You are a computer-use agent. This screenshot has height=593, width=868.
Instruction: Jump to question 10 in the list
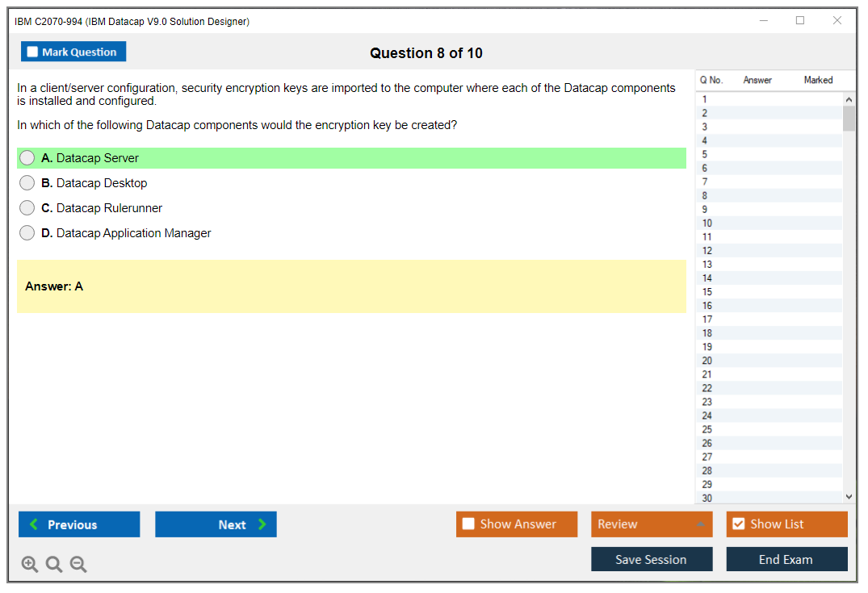tap(707, 223)
